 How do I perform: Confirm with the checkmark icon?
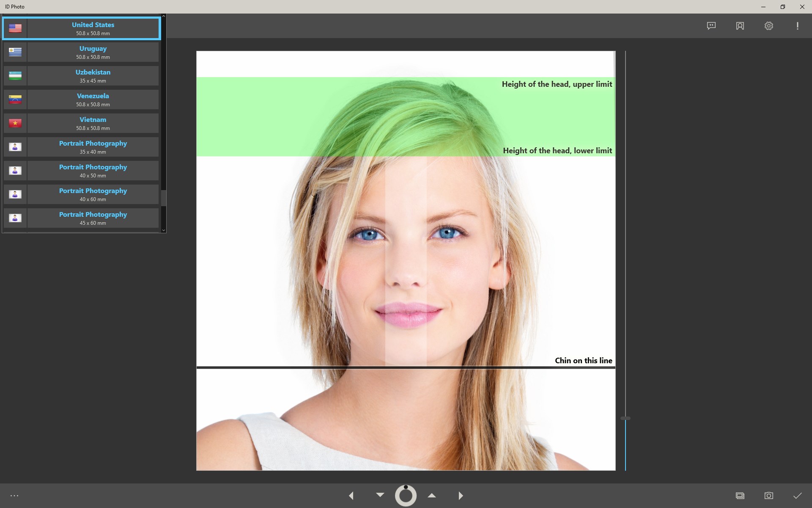(x=797, y=495)
